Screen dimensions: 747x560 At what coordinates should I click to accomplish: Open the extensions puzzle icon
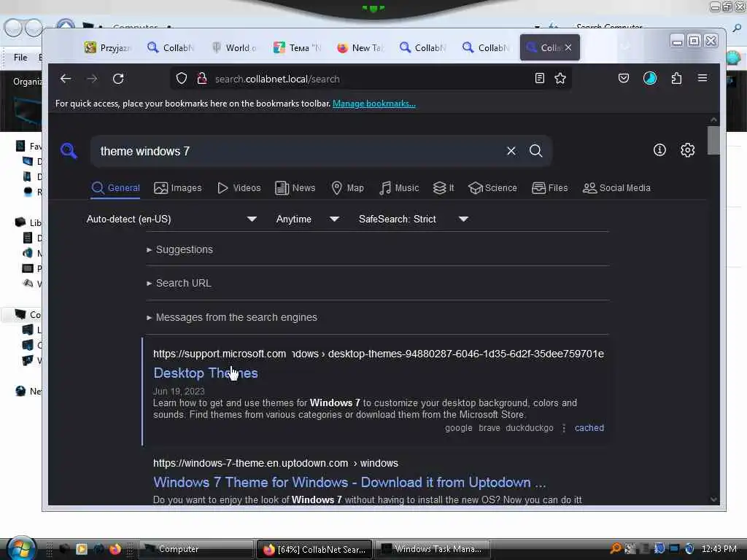pyautogui.click(x=676, y=79)
